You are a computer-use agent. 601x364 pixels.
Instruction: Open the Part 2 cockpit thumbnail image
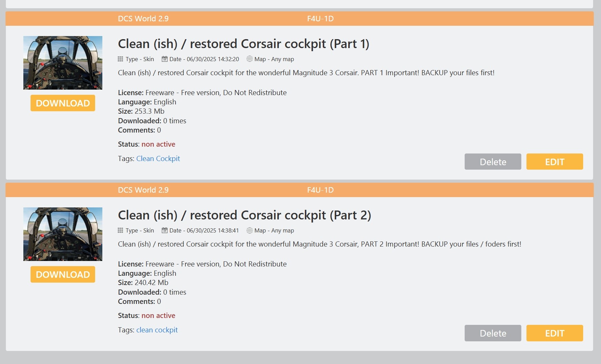63,234
